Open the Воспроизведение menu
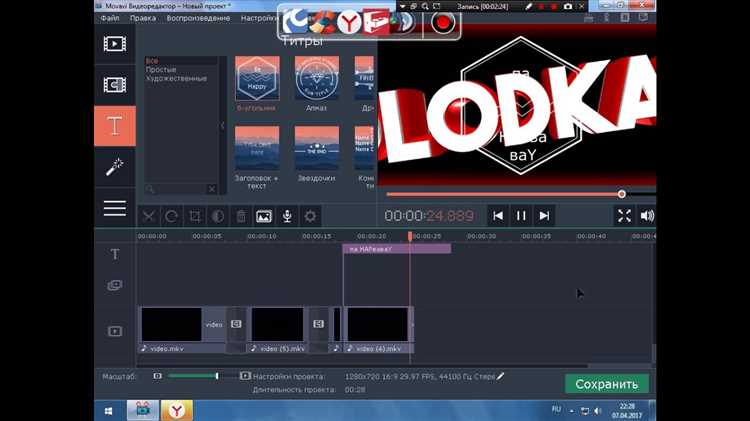The image size is (750, 421). coord(199,18)
